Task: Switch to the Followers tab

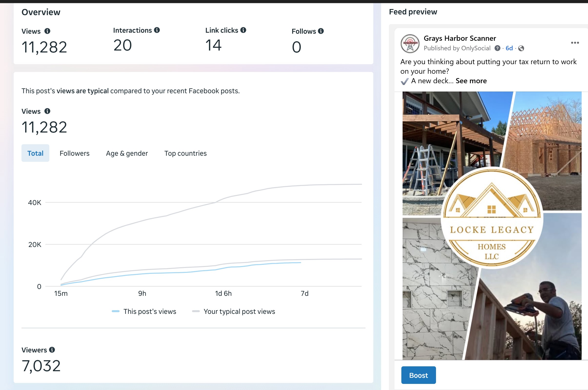Action: coord(74,153)
